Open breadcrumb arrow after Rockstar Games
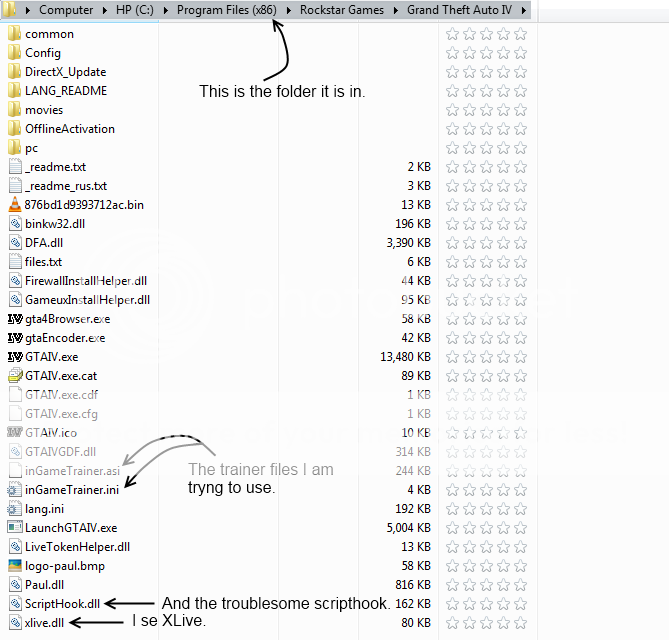 398,10
